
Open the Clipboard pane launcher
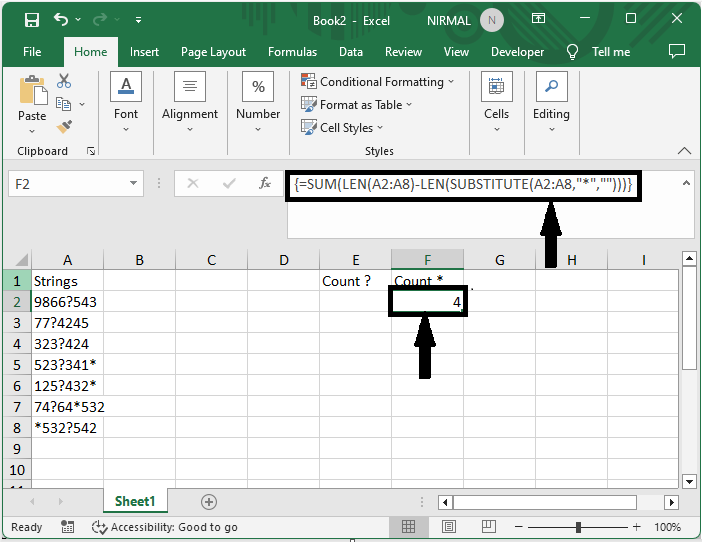pyautogui.click(x=91, y=151)
